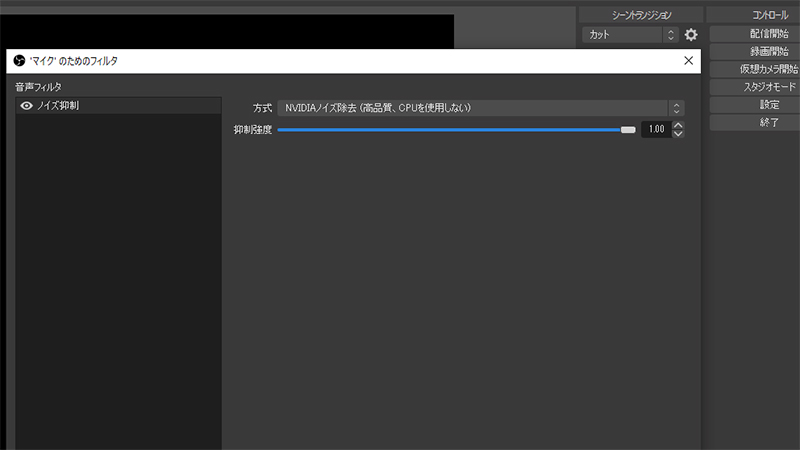The width and height of the screenshot is (800, 450).
Task: Open the 方式 method dropdown
Action: pos(481,108)
